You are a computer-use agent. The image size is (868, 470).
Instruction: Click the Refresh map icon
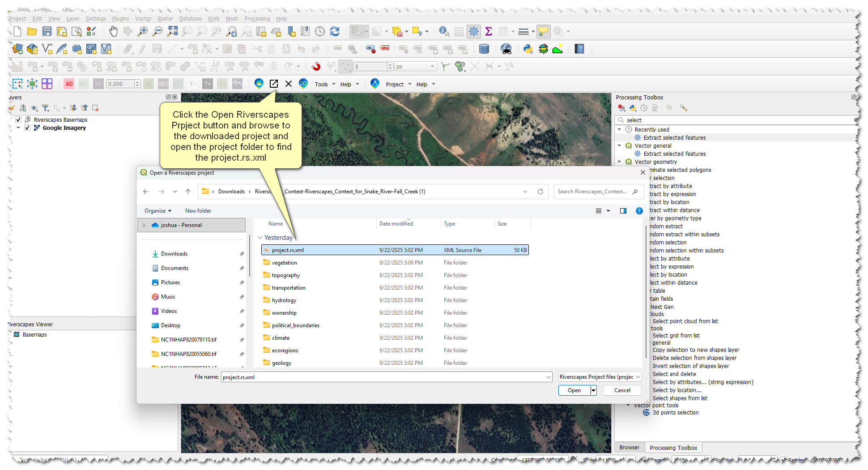[x=335, y=31]
